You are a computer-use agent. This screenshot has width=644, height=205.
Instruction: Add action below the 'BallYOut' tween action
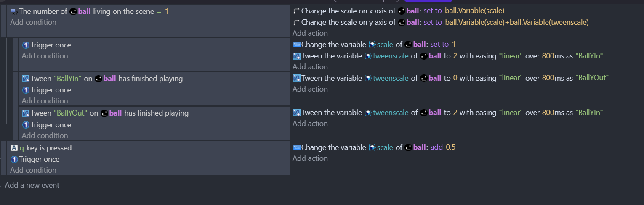point(310,89)
